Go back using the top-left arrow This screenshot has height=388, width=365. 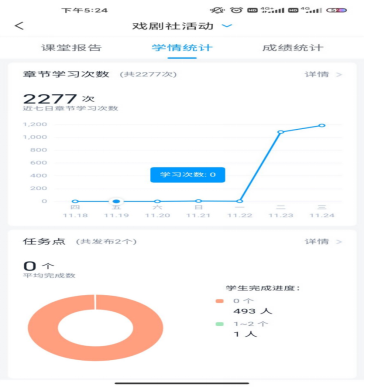click(19, 26)
